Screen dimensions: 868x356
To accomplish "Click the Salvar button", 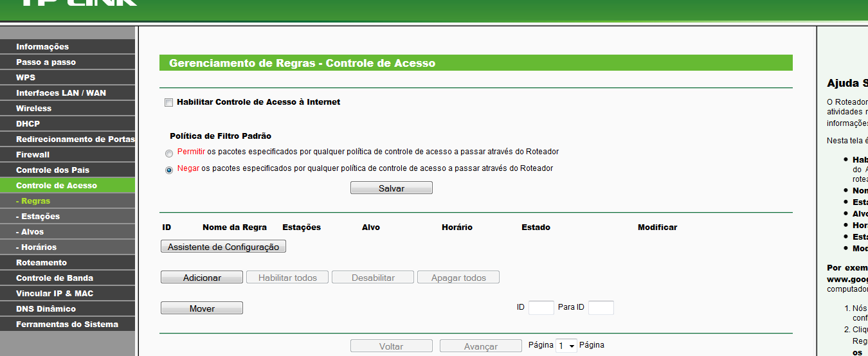I will (x=392, y=188).
